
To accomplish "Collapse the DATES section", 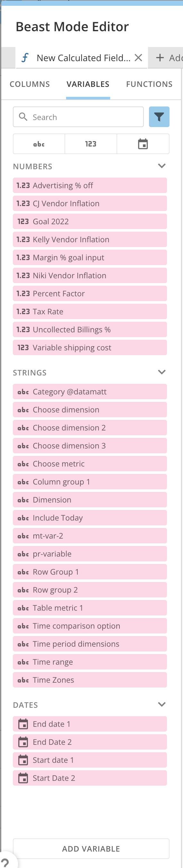I will coord(162,704).
